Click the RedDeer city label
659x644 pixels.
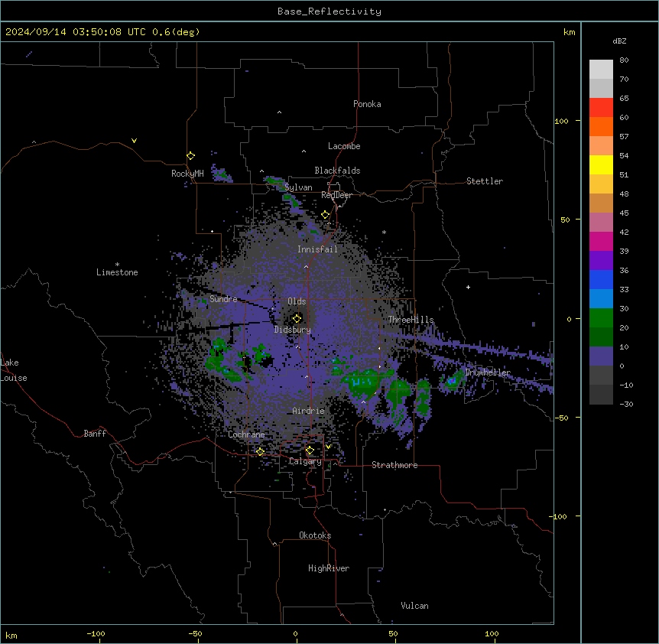click(x=336, y=195)
